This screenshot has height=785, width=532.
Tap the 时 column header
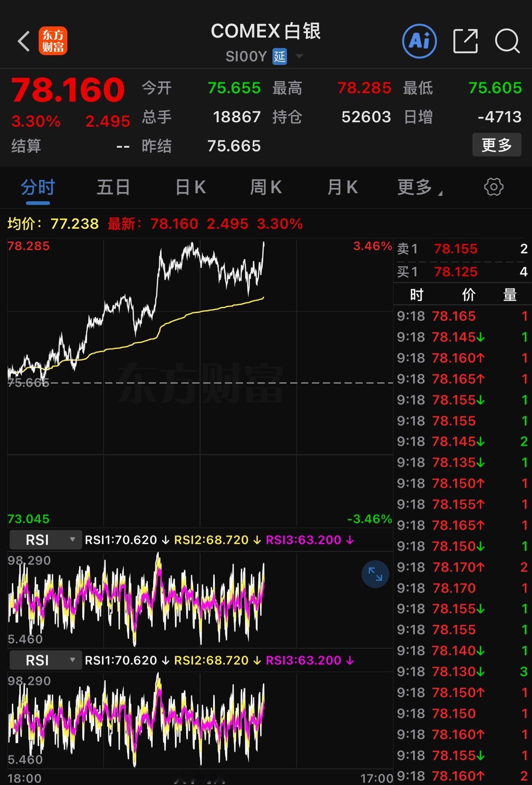click(x=416, y=295)
